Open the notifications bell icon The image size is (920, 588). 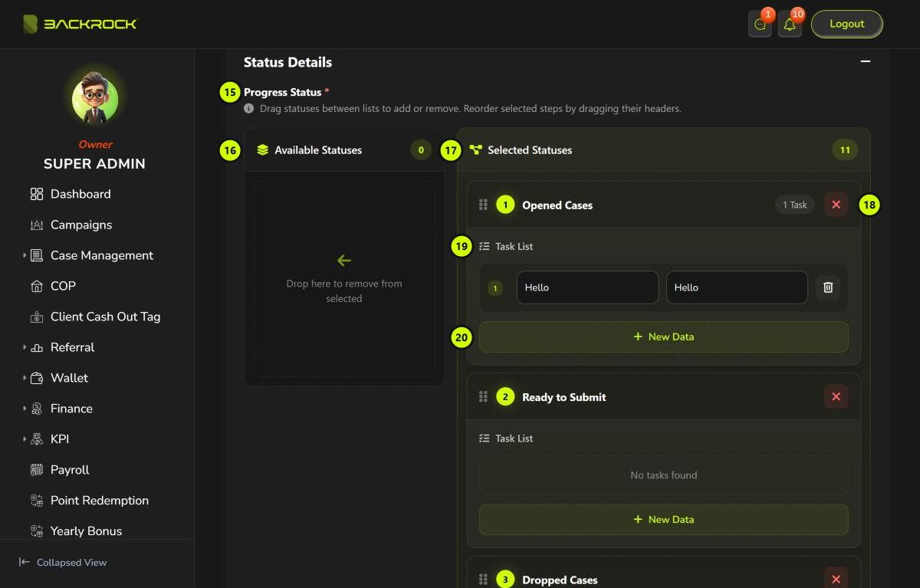(790, 25)
